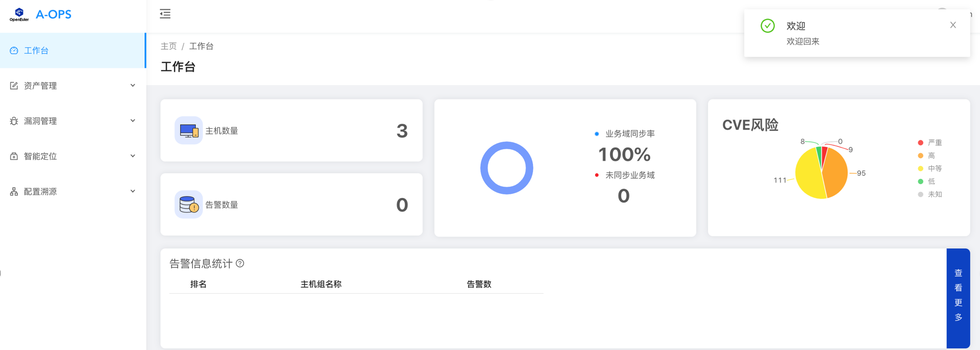Click the sidebar collapse icon at top
This screenshot has height=350, width=980.
[x=165, y=14]
